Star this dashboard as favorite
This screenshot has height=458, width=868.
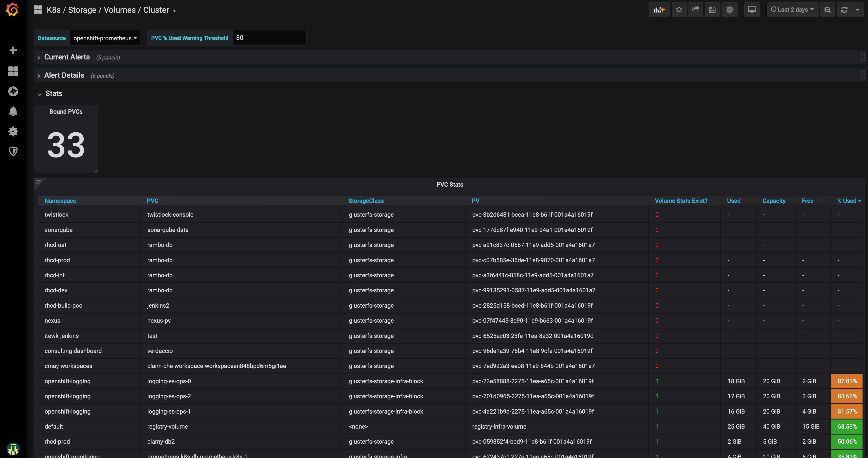pos(679,10)
